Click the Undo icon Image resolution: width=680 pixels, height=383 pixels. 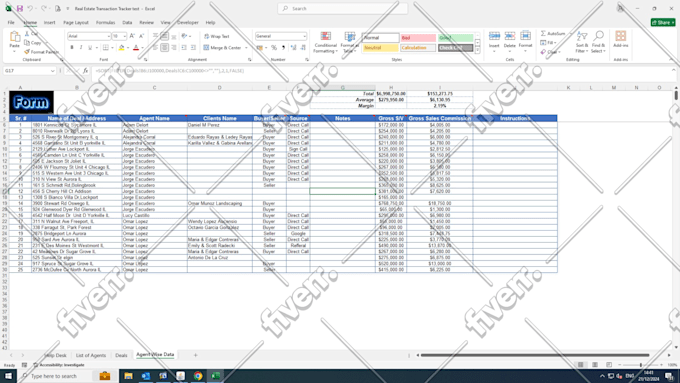click(x=30, y=8)
